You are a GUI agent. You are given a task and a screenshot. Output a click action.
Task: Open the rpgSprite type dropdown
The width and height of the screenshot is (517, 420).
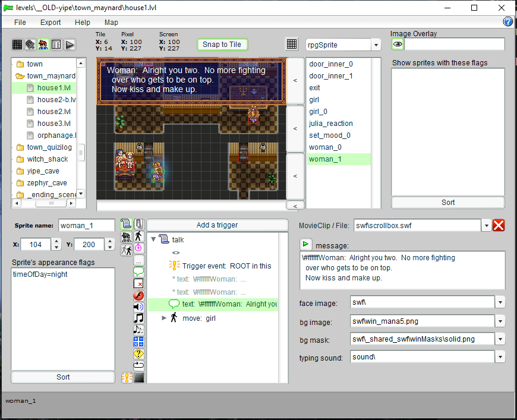[376, 45]
